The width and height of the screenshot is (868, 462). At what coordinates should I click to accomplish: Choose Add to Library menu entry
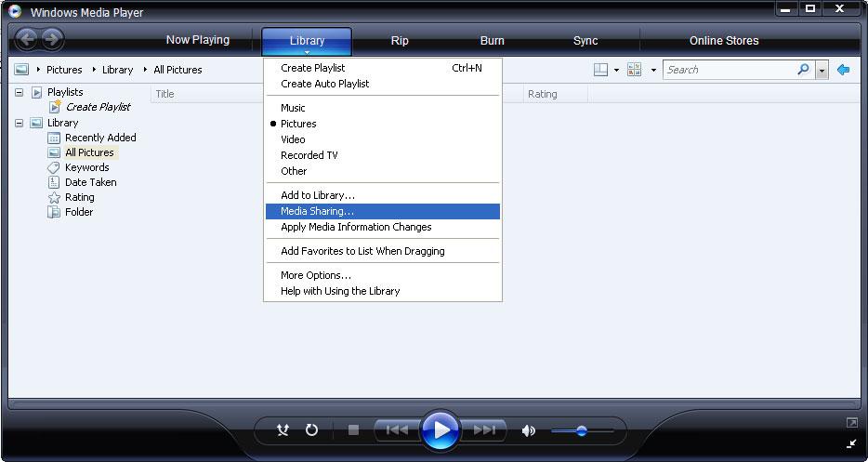[x=382, y=195]
